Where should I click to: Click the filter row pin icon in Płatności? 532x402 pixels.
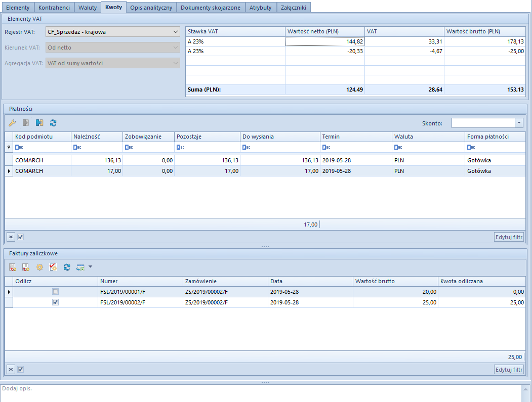click(x=9, y=148)
